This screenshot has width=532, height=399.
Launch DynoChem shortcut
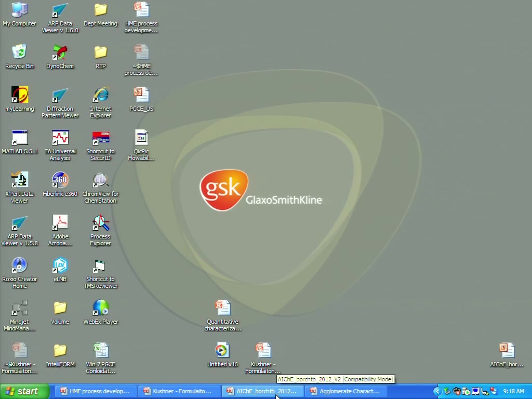click(60, 57)
